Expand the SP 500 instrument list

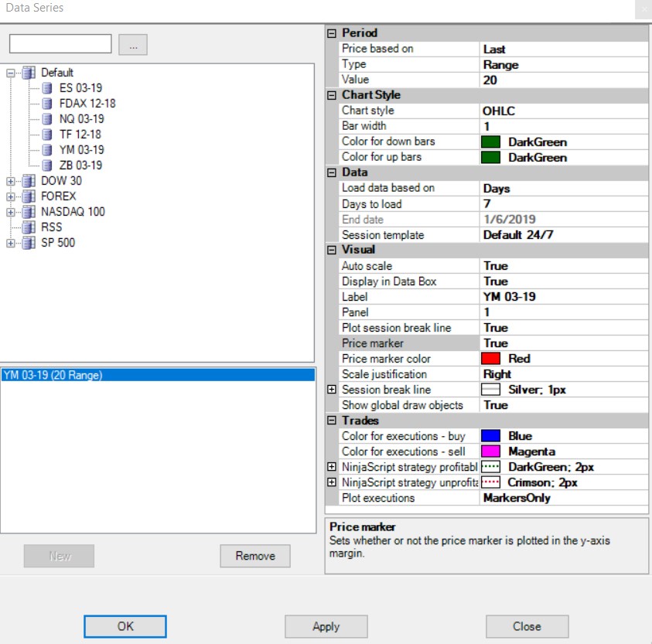click(10, 244)
